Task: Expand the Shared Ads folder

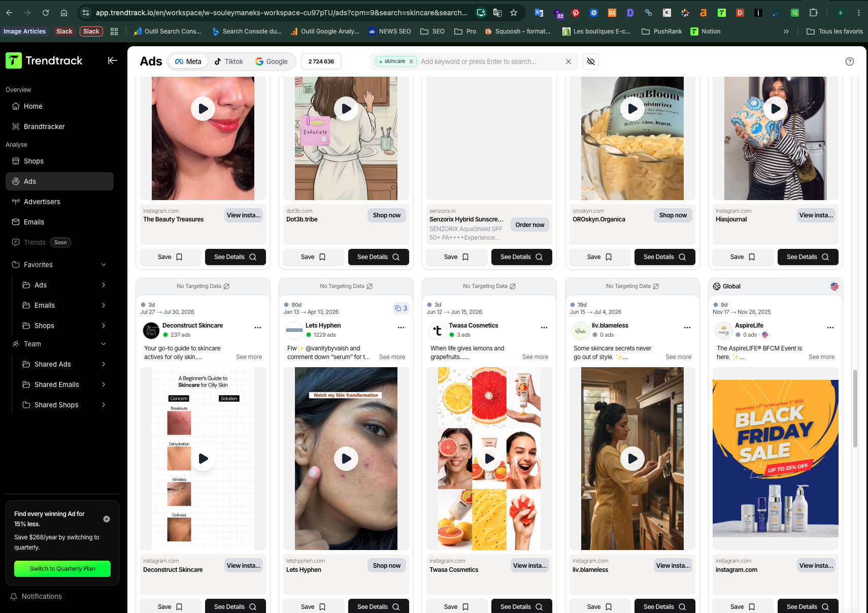Action: 104,364
